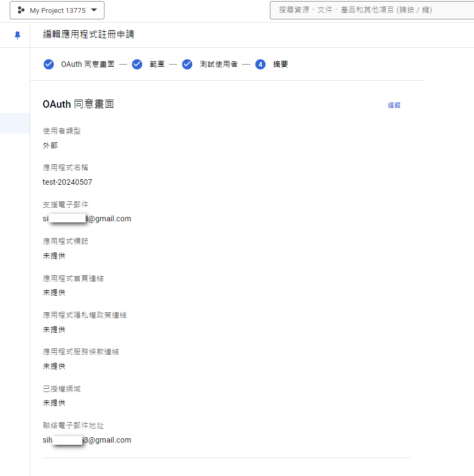Select the 摘要 step label
Viewport: 474px width, 476px height.
281,64
